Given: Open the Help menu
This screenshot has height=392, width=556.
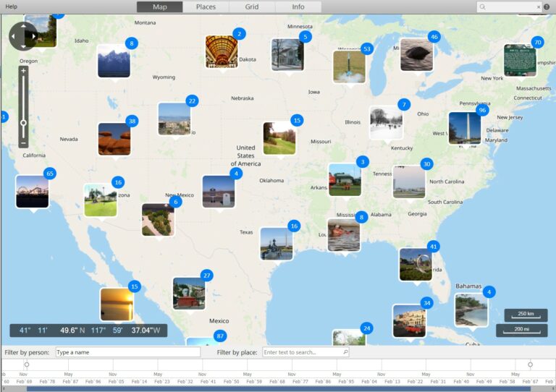Looking at the screenshot, I should tap(12, 7).
